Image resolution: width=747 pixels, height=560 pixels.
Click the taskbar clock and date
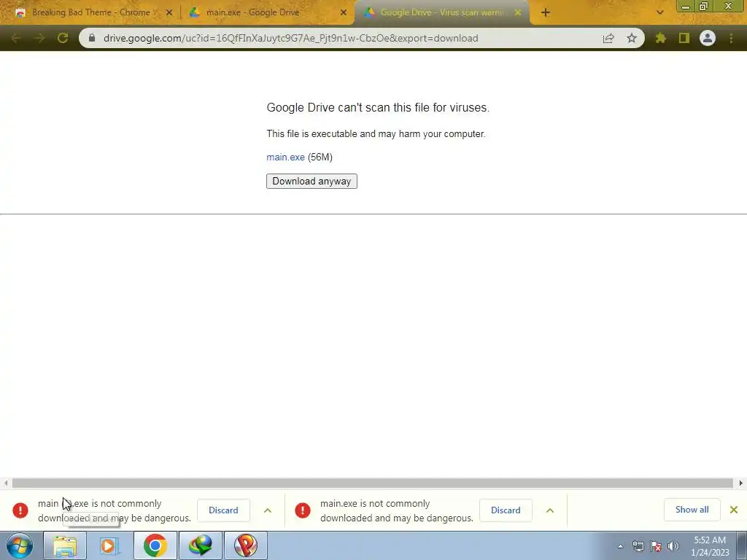710,546
